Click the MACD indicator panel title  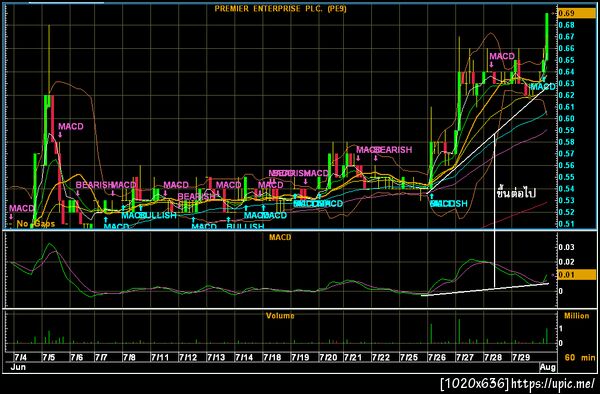[x=280, y=237]
